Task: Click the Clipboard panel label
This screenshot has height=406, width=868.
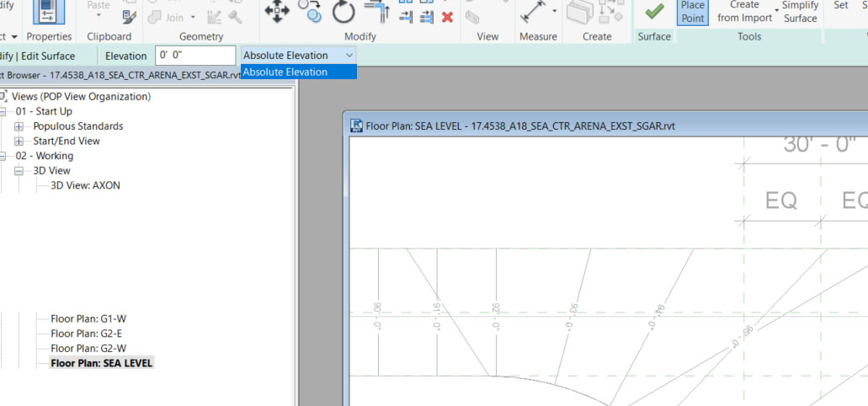Action: point(109,36)
